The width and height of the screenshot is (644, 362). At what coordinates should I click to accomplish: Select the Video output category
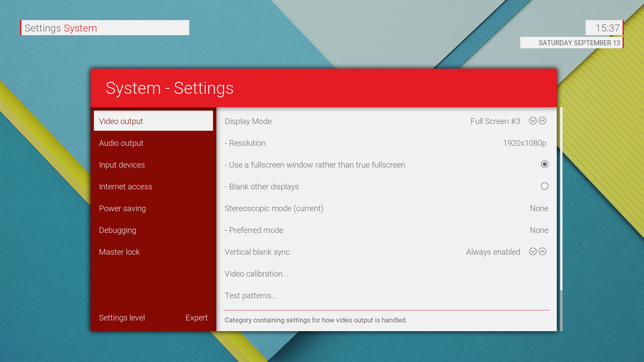pos(153,121)
